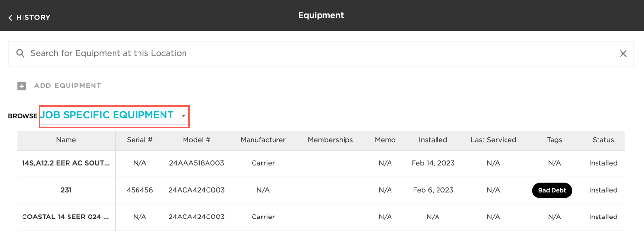Screen dimensions: 644x240
Task: Click the Model # column header
Action: 196,140
